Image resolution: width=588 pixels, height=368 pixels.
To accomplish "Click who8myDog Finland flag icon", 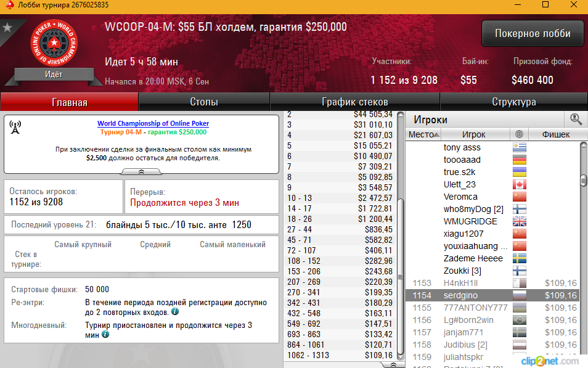I will tap(520, 209).
